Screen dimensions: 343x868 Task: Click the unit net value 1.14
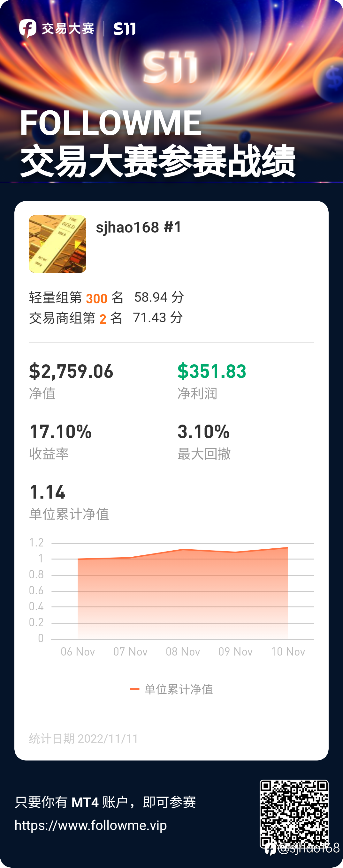tap(47, 492)
